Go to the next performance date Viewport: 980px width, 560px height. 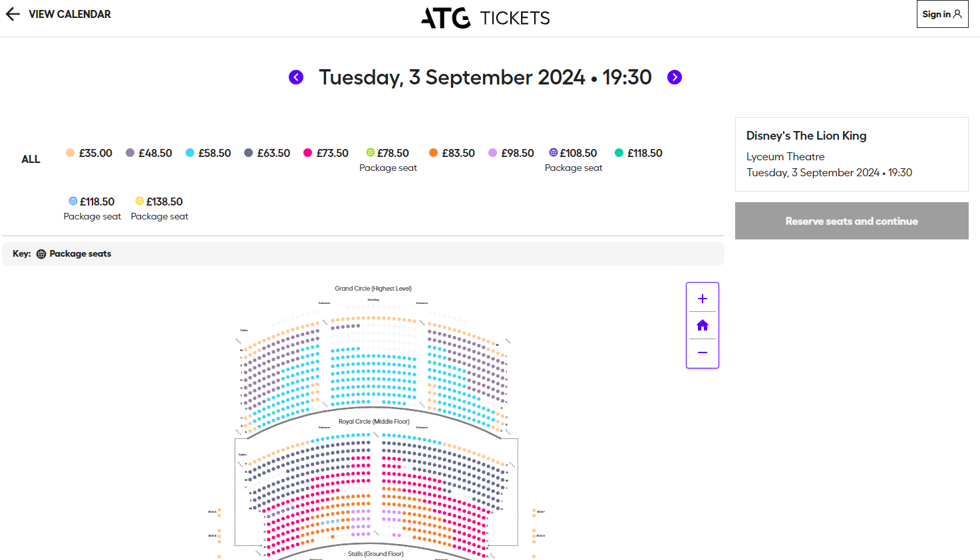click(x=675, y=77)
